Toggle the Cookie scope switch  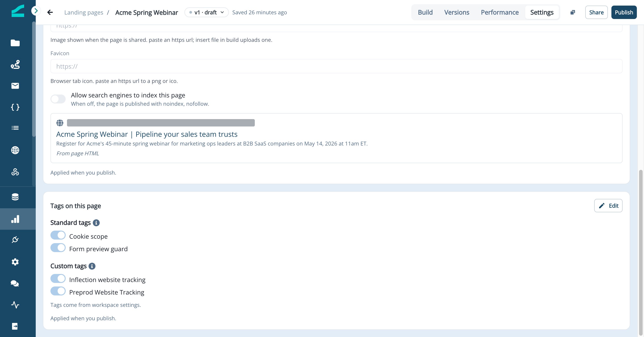58,235
